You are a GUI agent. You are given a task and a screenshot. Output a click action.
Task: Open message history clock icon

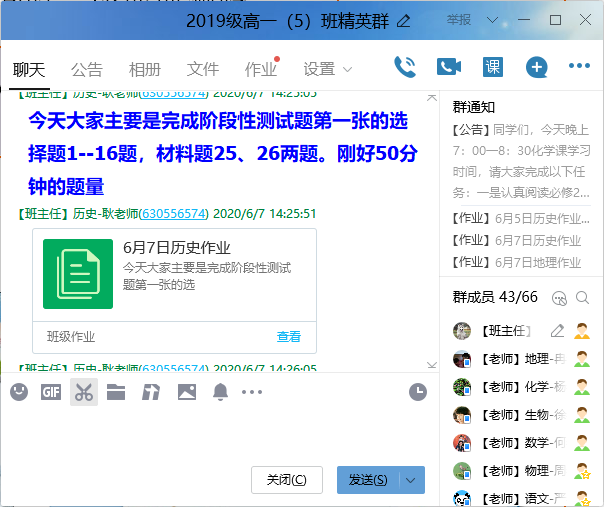pyautogui.click(x=418, y=391)
